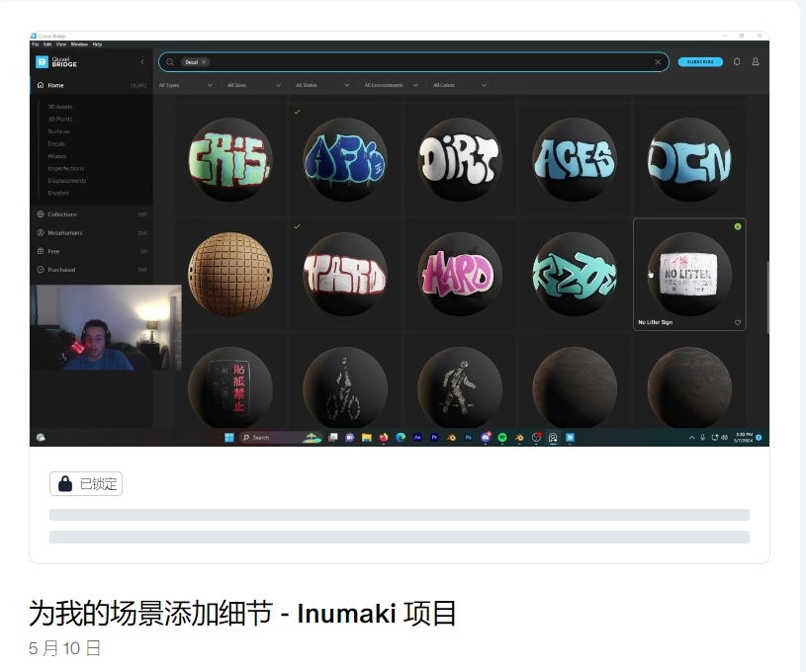Open the Windows Start menu icon

point(229,437)
